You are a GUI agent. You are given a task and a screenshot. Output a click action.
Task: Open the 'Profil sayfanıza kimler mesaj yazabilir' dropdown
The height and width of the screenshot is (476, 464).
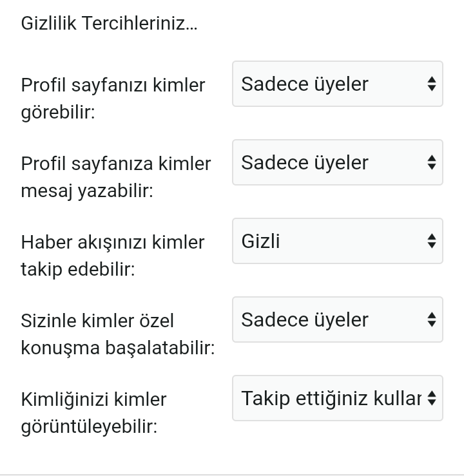coord(337,162)
